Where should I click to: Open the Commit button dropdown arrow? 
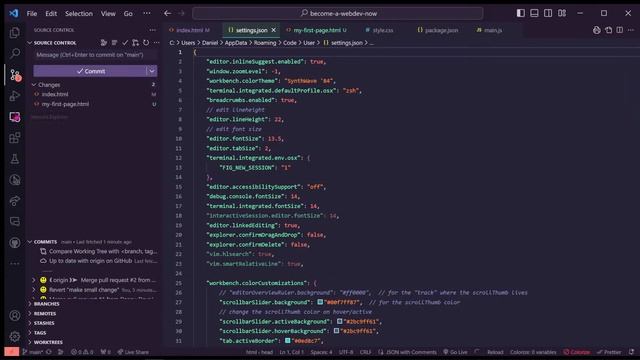tap(151, 71)
